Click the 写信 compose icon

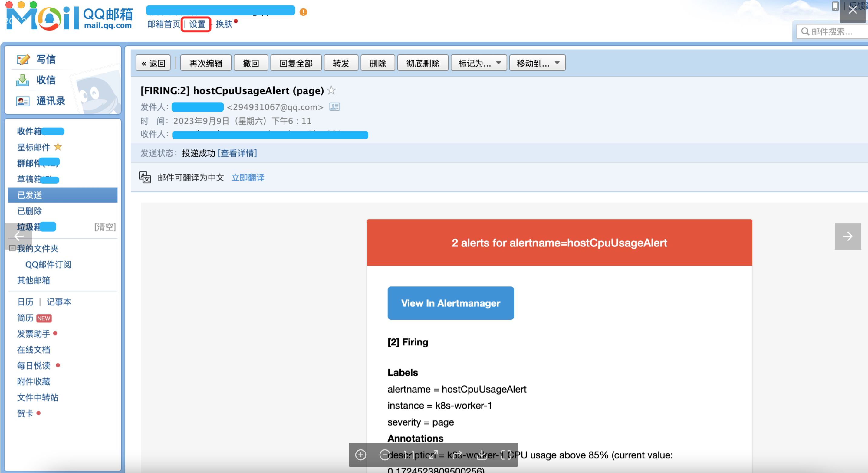(x=23, y=59)
